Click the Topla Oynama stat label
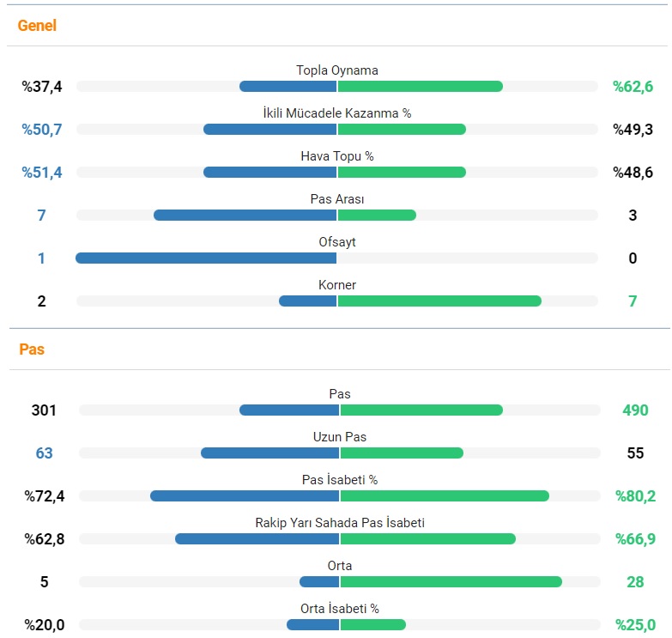Viewport: 672px width, 638px height. point(336,70)
